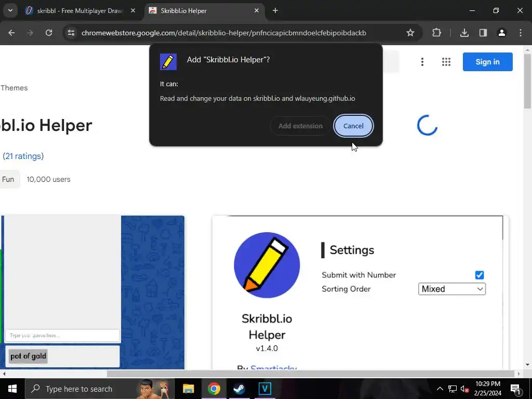Open the notification center icon
This screenshot has height=399, width=532.
click(515, 389)
